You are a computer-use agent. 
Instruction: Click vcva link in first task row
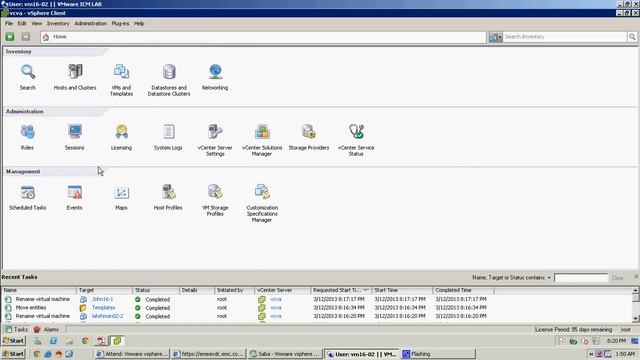tap(276, 299)
